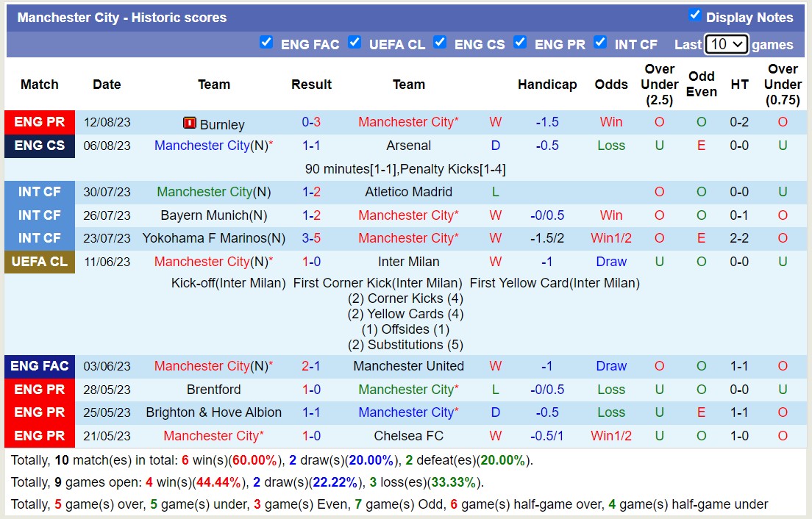Toggle the Display Notes checkbox
Image resolution: width=812 pixels, height=519 pixels.
coord(694,15)
